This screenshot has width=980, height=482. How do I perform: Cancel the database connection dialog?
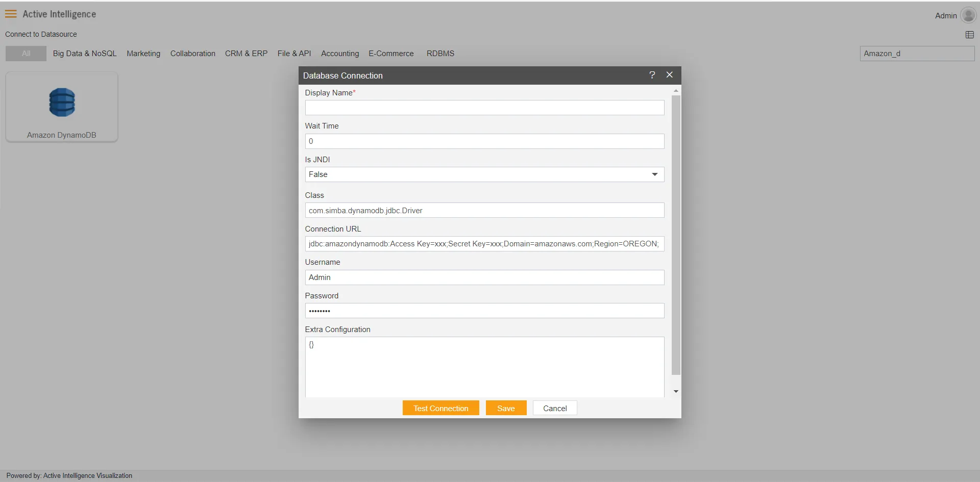(555, 408)
